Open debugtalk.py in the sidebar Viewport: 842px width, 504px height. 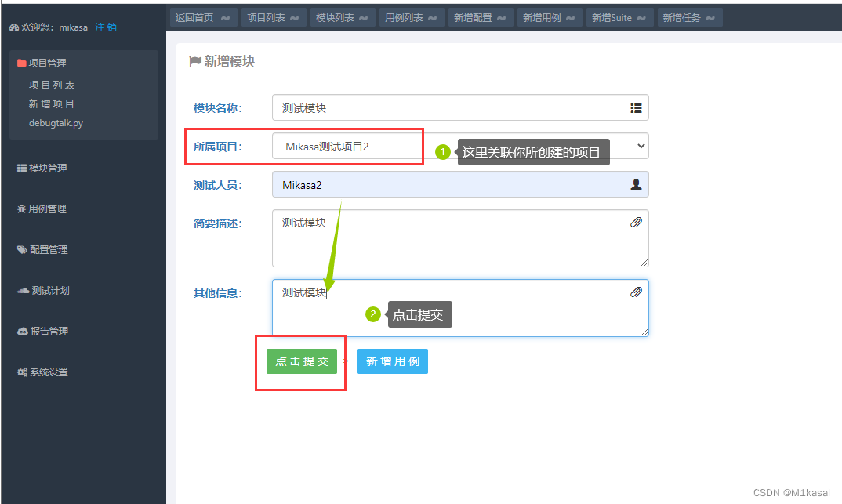pyautogui.click(x=56, y=123)
